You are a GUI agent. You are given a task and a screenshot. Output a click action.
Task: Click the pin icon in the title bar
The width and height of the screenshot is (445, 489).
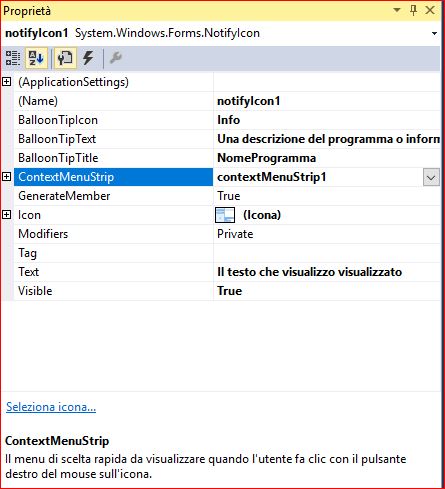(413, 11)
